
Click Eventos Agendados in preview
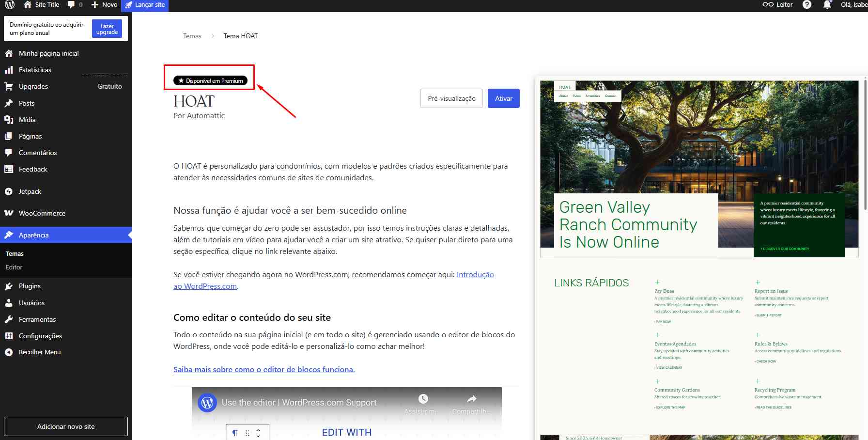tap(675, 344)
